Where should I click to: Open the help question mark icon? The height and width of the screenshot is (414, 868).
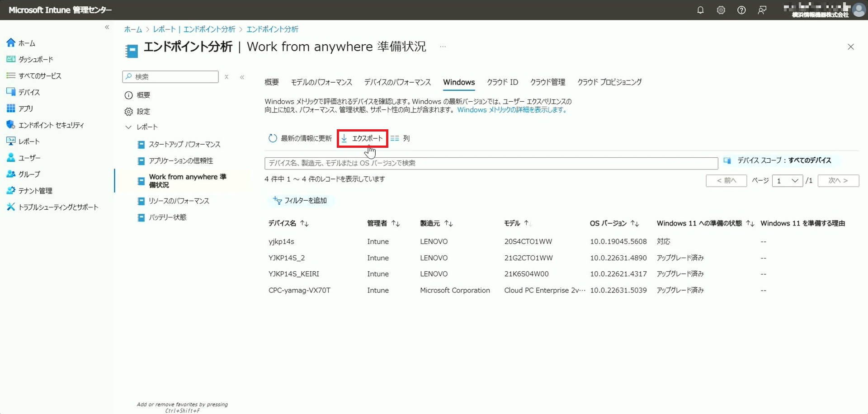tap(741, 10)
